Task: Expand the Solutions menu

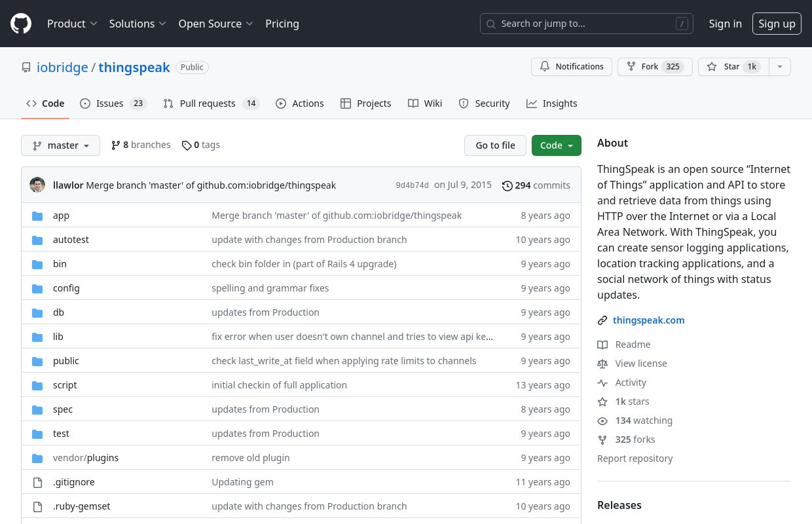Action: (x=138, y=24)
